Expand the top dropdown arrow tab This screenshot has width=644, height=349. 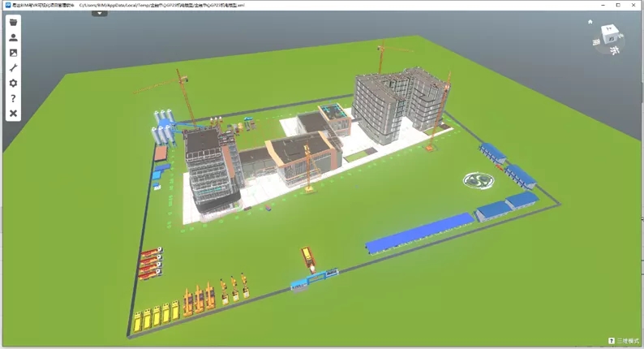pos(100,14)
